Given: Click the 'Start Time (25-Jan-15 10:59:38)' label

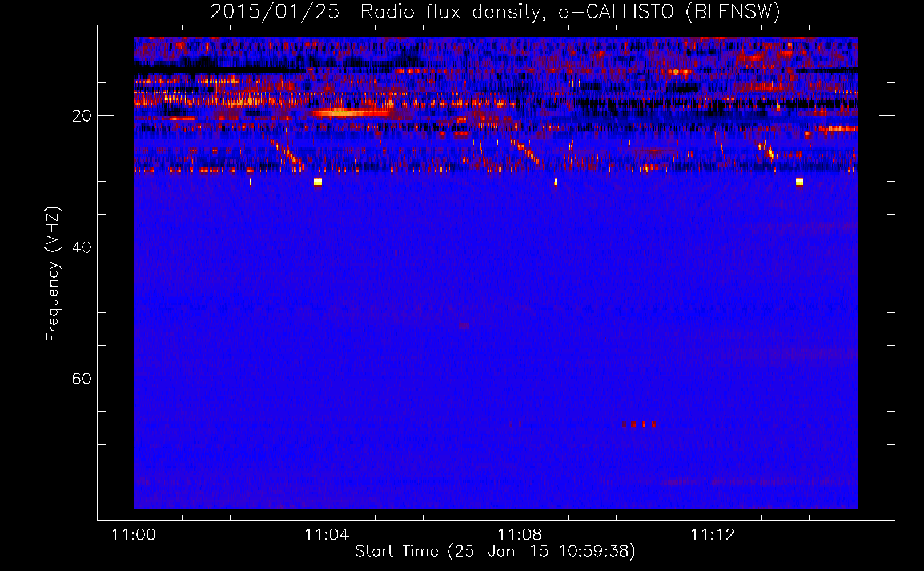Looking at the screenshot, I should pyautogui.click(x=495, y=552).
